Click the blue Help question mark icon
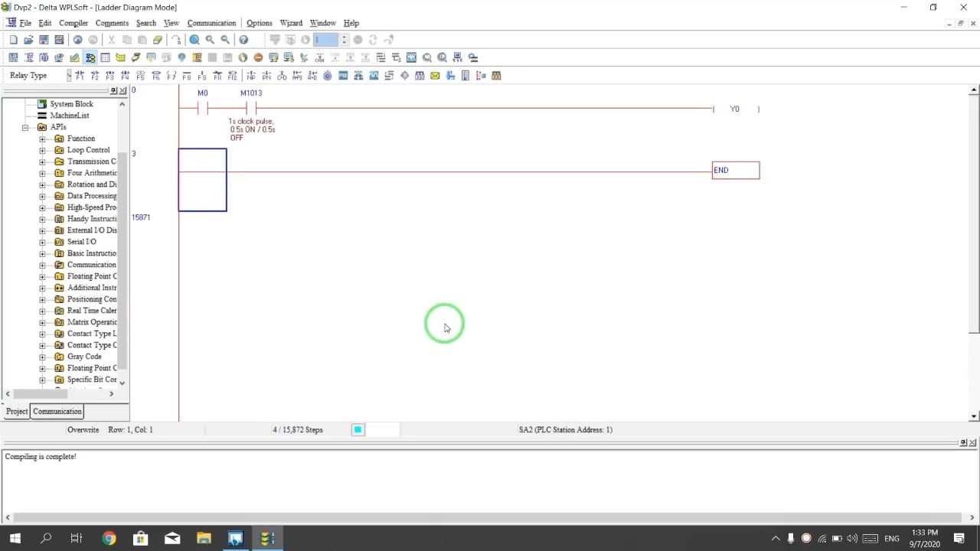This screenshot has height=551, width=980. tap(243, 40)
